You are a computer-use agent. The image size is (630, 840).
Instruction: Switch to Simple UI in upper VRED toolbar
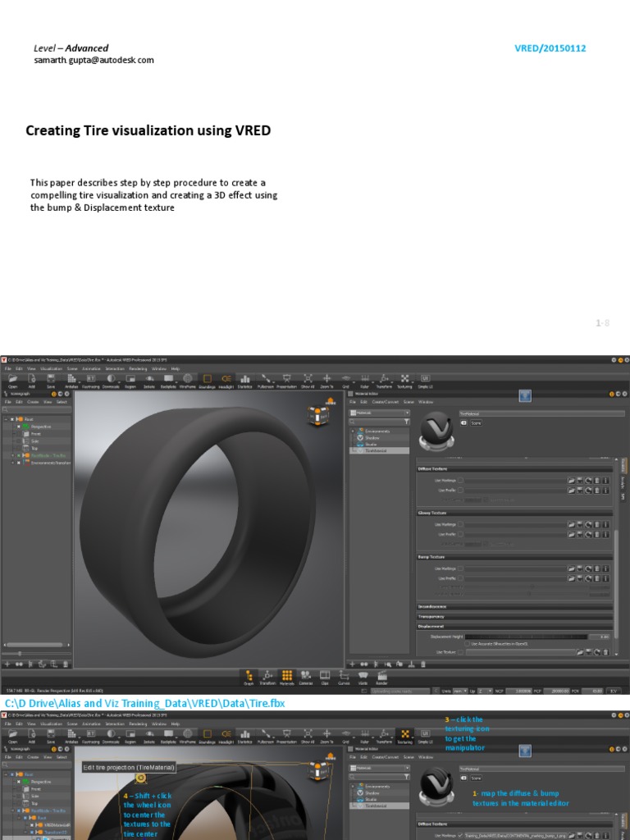click(426, 380)
